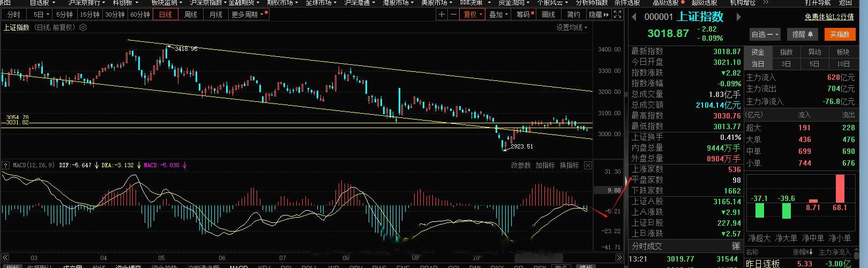
Task: Open 指数 tab in side panel
Action: [x=787, y=52]
